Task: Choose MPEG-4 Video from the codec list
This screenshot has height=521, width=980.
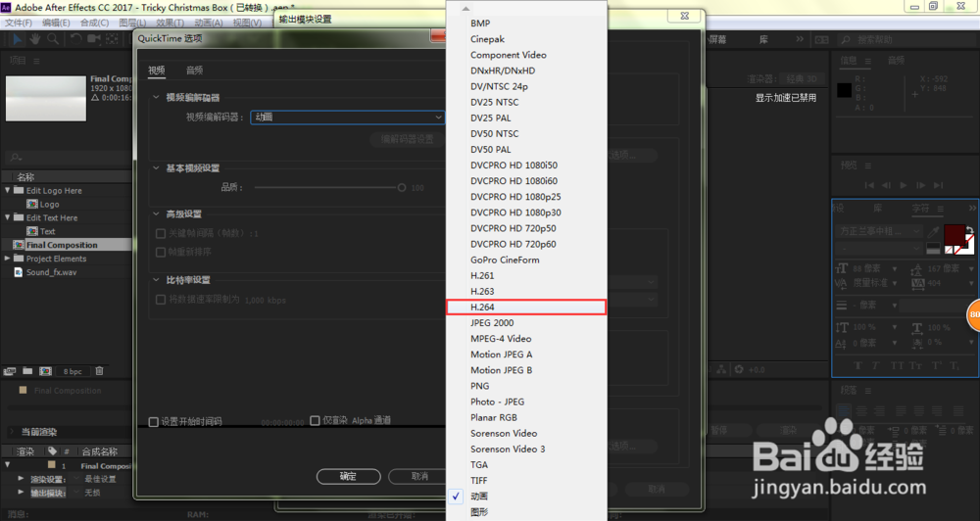Action: tap(526, 339)
